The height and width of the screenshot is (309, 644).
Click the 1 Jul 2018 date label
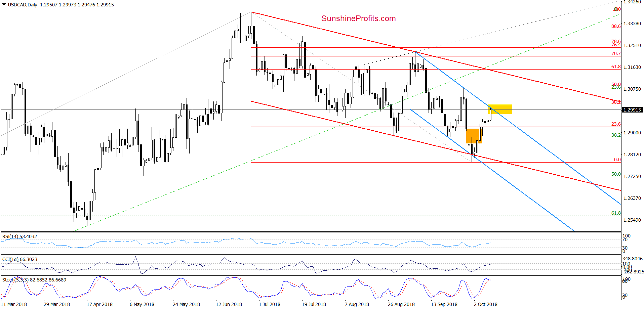tap(270, 304)
